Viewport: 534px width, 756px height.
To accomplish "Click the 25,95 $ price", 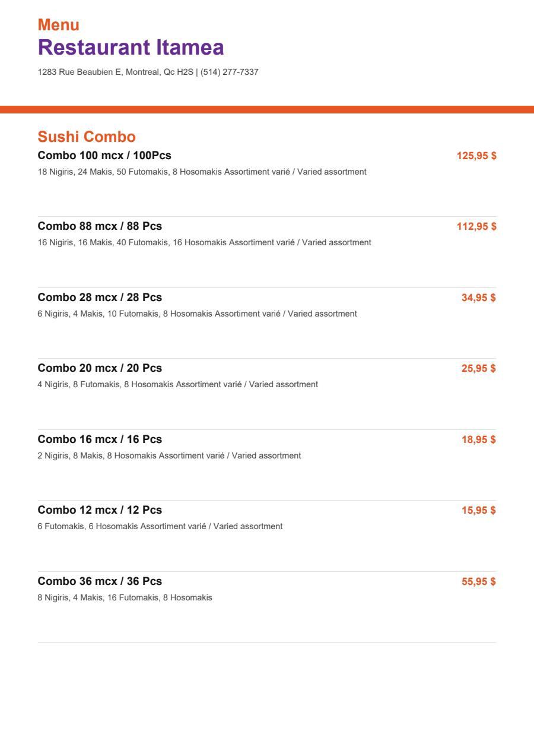I will 479,368.
